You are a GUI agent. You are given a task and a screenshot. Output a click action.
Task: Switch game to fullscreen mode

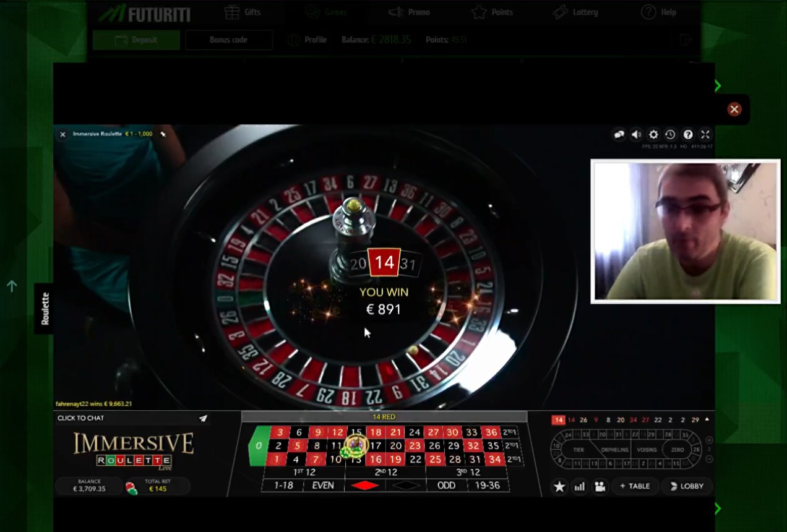[705, 135]
